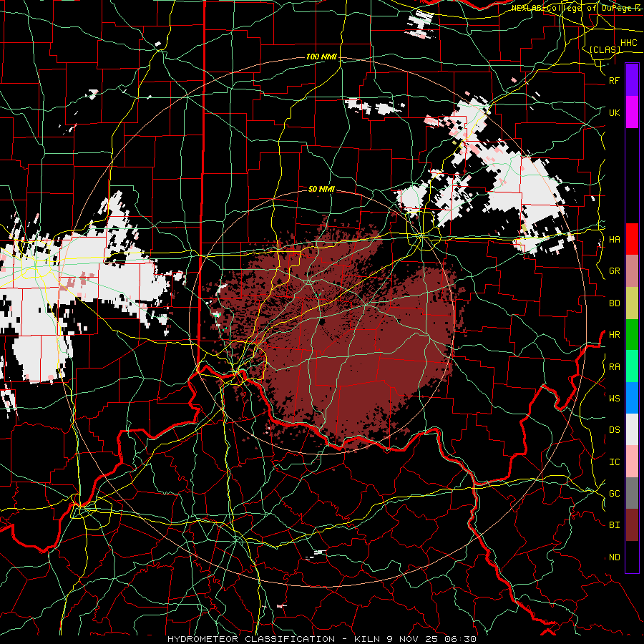The width and height of the screenshot is (644, 644).
Task: Select the blue WS legend color swatch
Action: click(x=632, y=398)
